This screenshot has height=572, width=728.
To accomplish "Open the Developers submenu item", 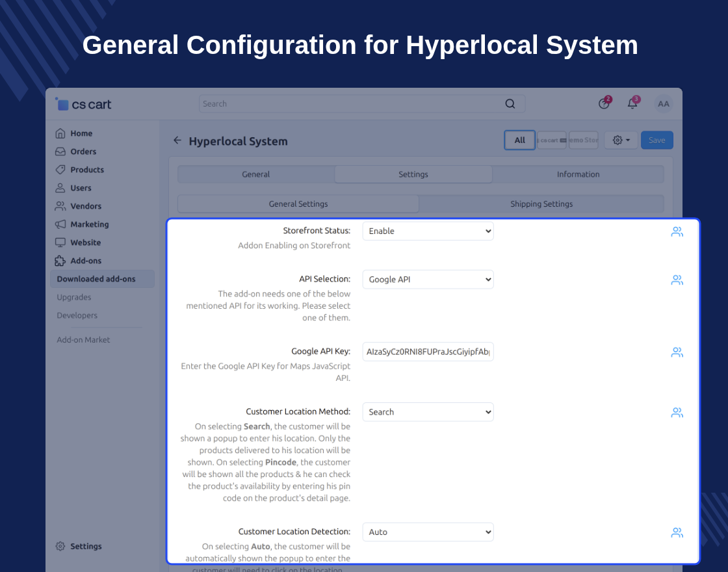I will tap(77, 315).
